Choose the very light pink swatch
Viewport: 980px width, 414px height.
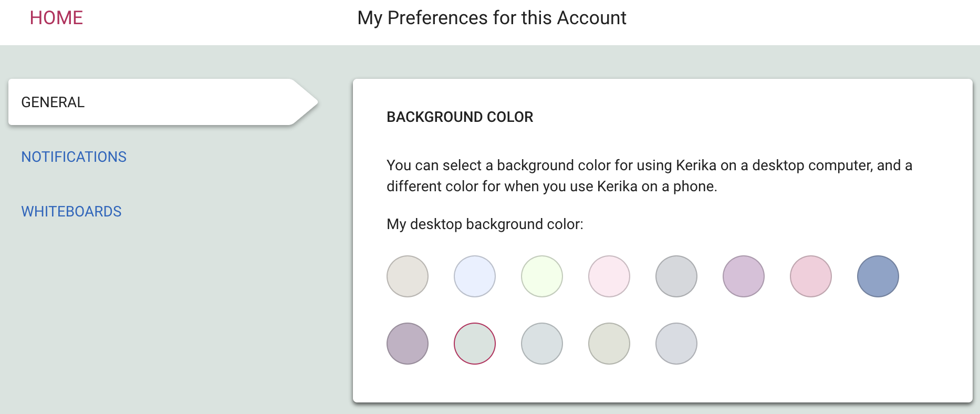pos(609,276)
